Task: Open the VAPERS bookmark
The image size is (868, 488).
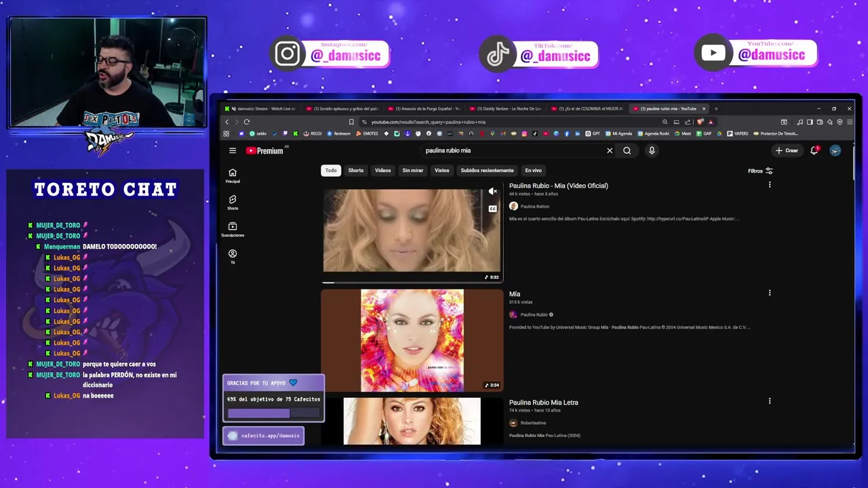Action: (x=738, y=134)
